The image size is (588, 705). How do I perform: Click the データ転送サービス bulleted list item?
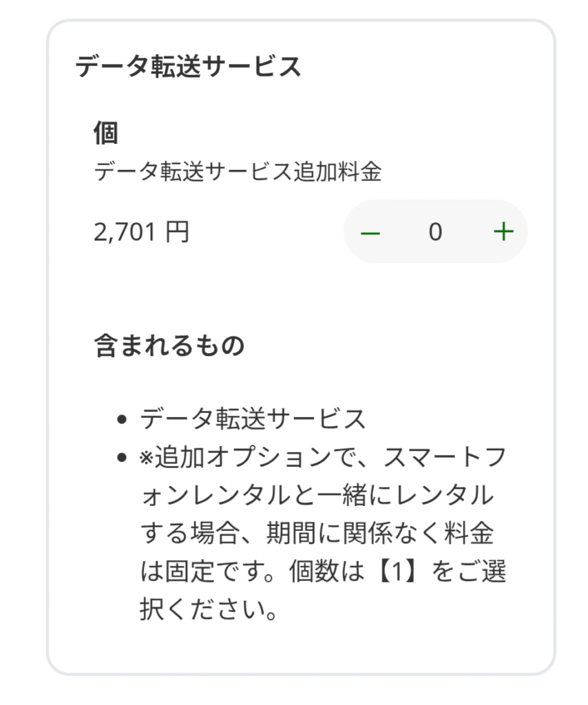pyautogui.click(x=253, y=419)
